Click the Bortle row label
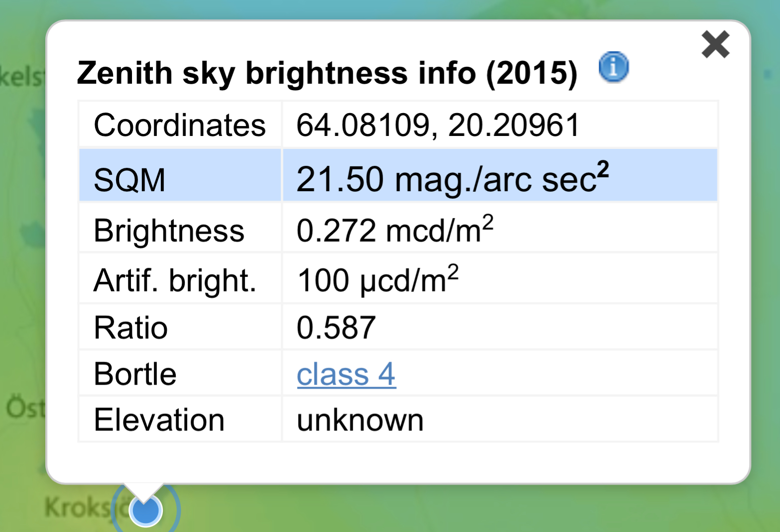The height and width of the screenshot is (532, 780). [x=135, y=374]
